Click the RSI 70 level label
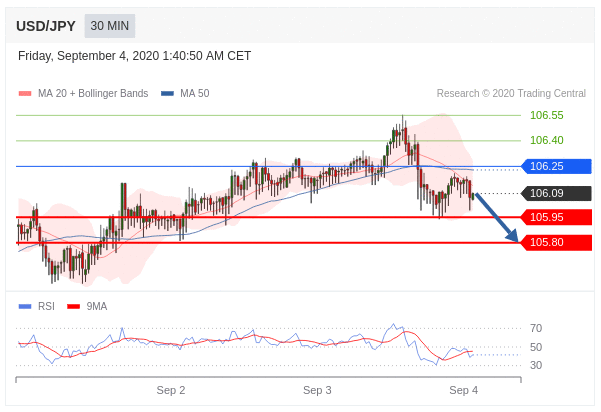601x412 pixels. click(x=536, y=328)
